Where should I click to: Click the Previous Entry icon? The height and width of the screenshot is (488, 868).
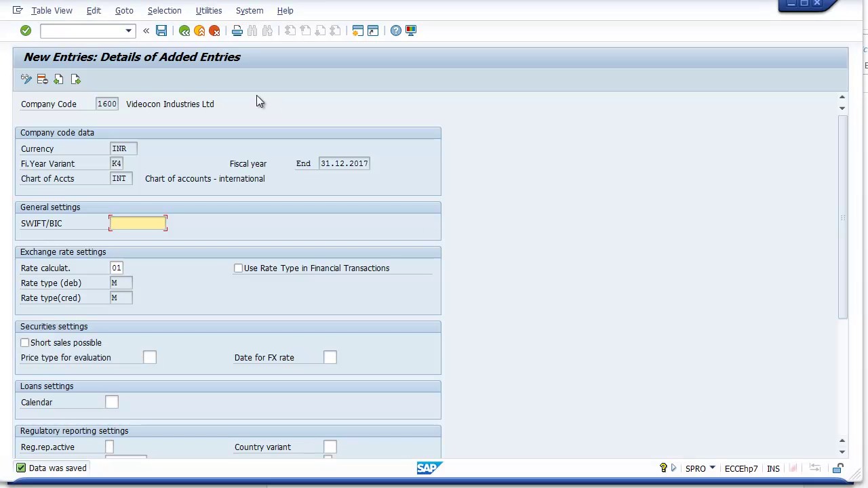point(58,79)
